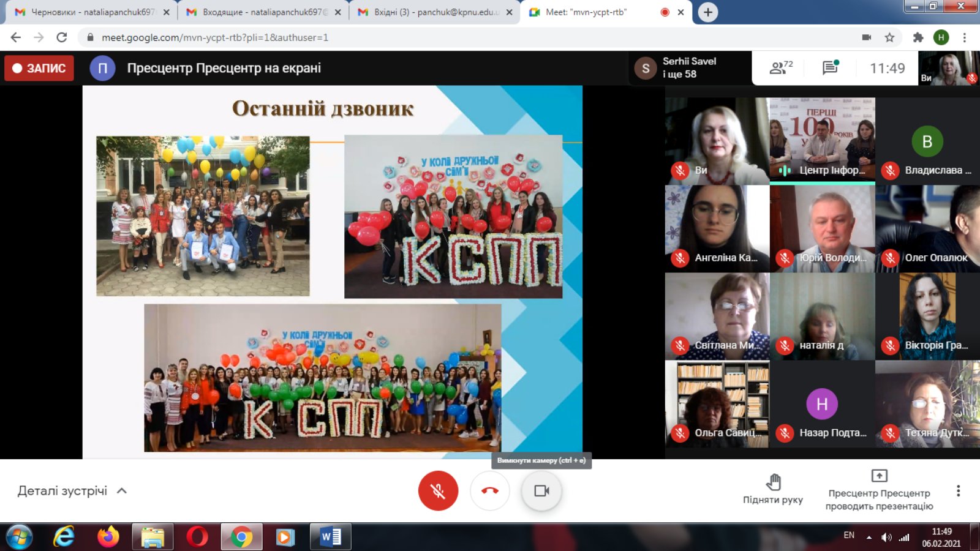Toggle the camera on or off
980x551 pixels.
(x=541, y=490)
